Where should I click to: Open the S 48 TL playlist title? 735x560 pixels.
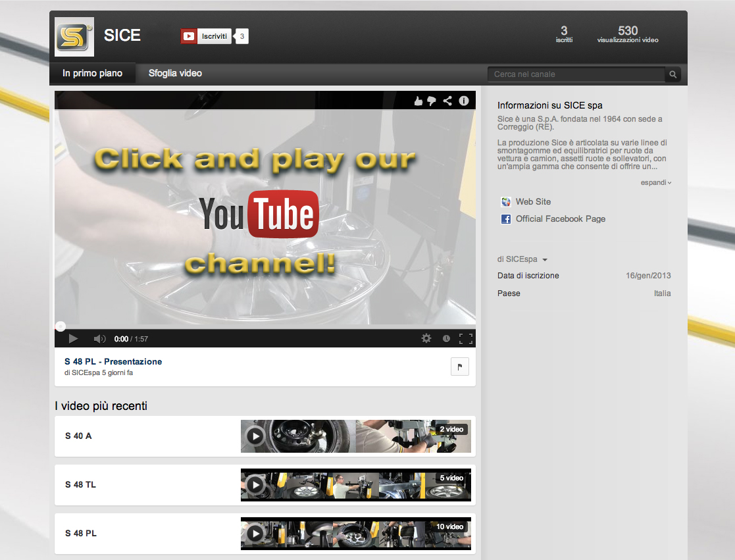point(81,484)
